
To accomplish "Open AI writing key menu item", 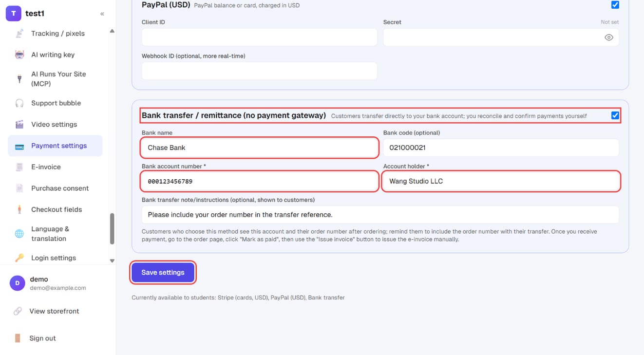I will pyautogui.click(x=55, y=55).
